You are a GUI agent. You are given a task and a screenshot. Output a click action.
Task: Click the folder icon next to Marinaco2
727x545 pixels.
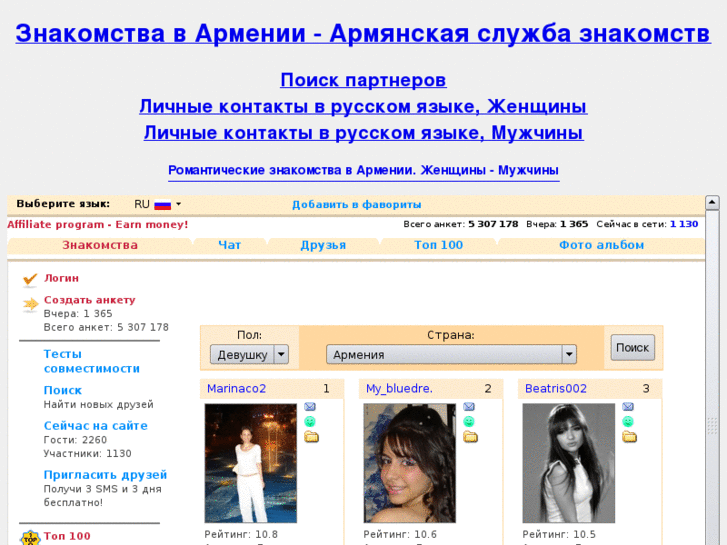(311, 437)
